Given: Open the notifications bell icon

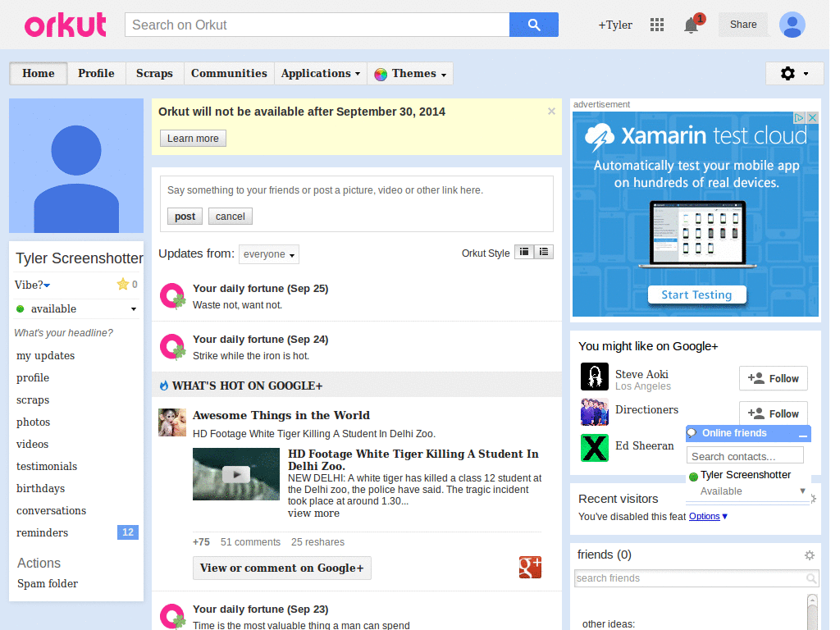Looking at the screenshot, I should click(x=692, y=25).
